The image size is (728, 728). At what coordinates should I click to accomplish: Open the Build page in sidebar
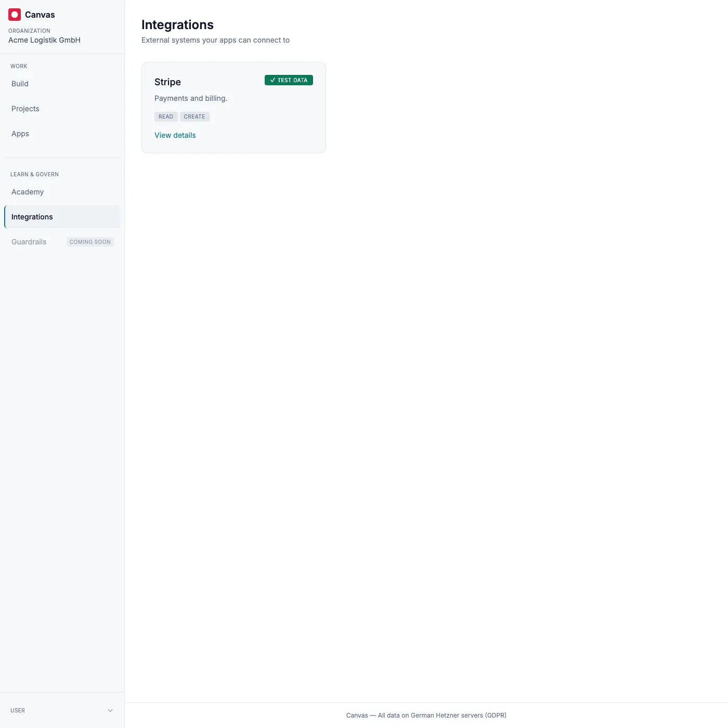62,84
